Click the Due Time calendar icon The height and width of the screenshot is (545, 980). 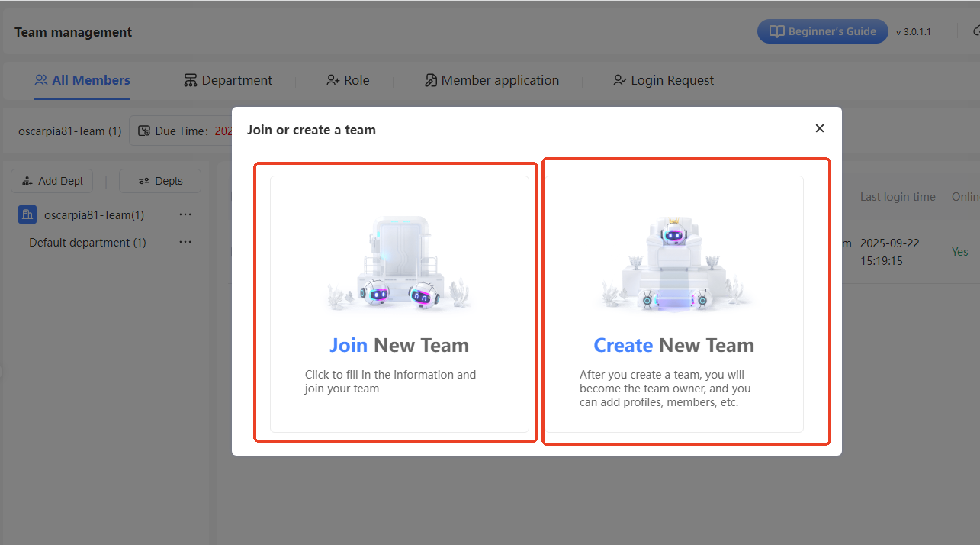tap(143, 131)
